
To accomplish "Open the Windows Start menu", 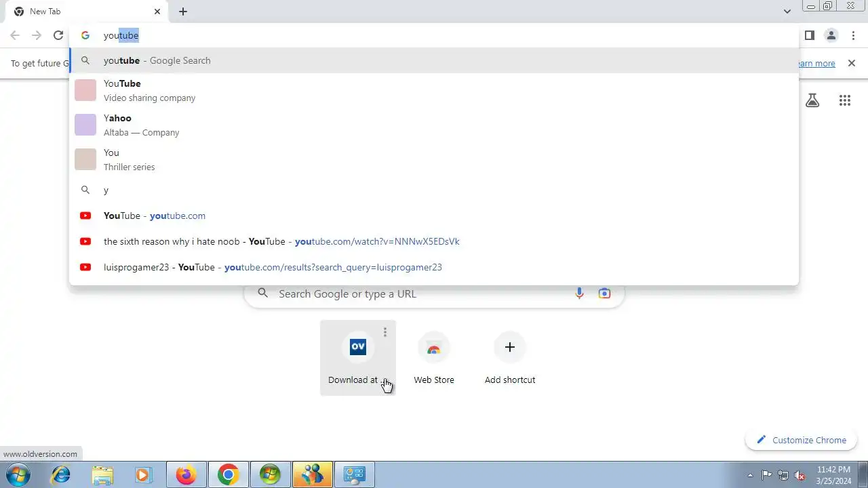I will point(18,474).
